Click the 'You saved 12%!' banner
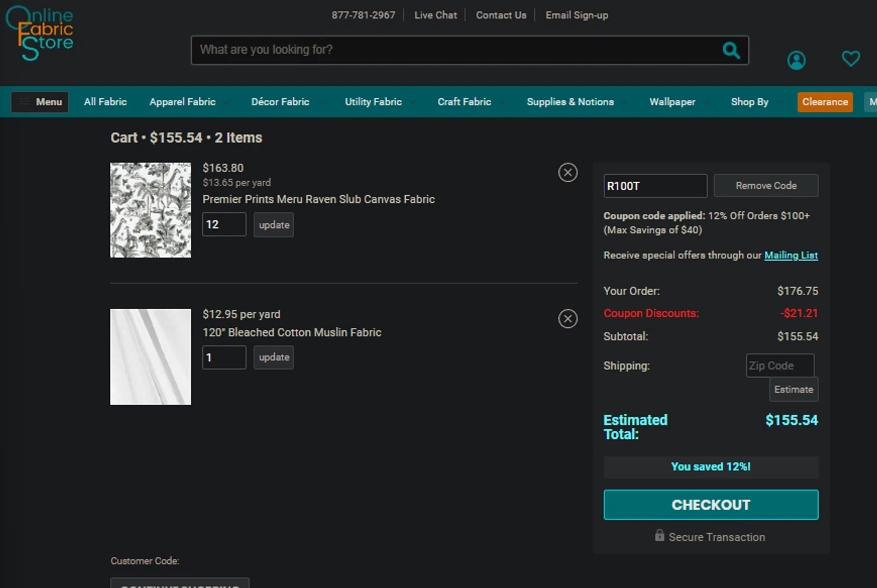Image resolution: width=877 pixels, height=588 pixels. click(x=711, y=467)
